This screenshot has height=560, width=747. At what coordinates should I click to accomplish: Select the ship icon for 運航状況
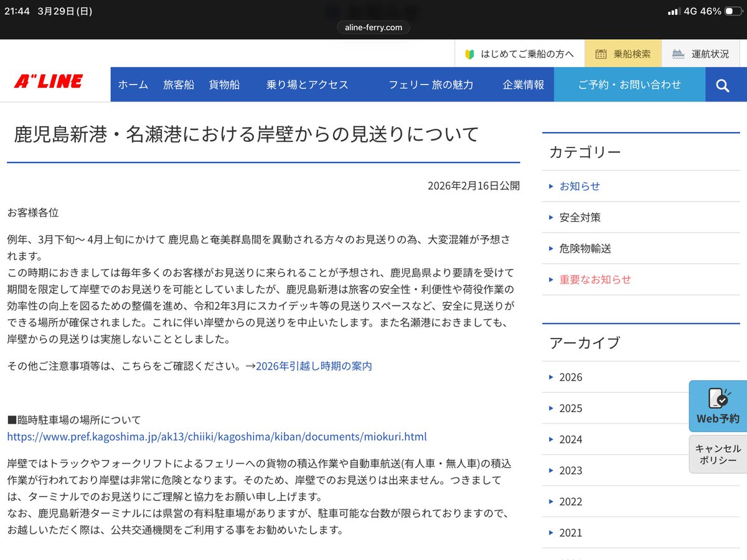pos(677,54)
